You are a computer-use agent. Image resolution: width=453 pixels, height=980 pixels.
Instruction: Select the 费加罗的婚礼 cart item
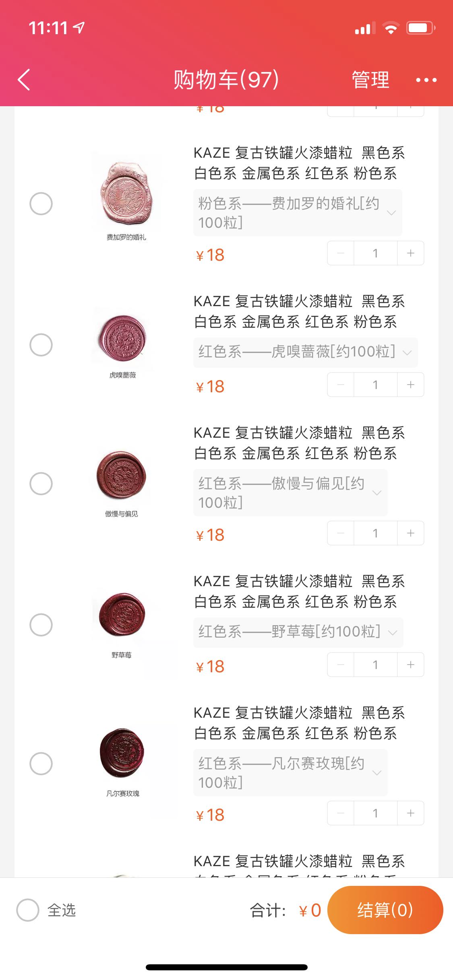[41, 204]
